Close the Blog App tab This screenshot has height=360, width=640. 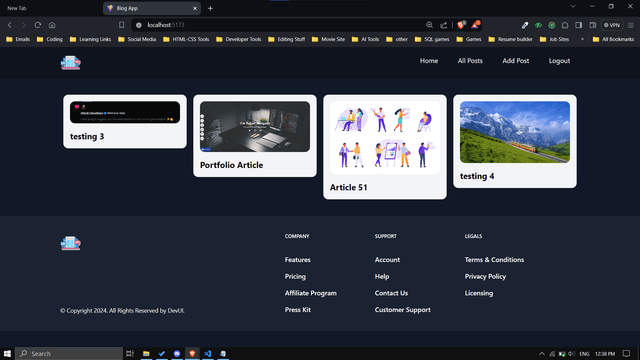195,8
